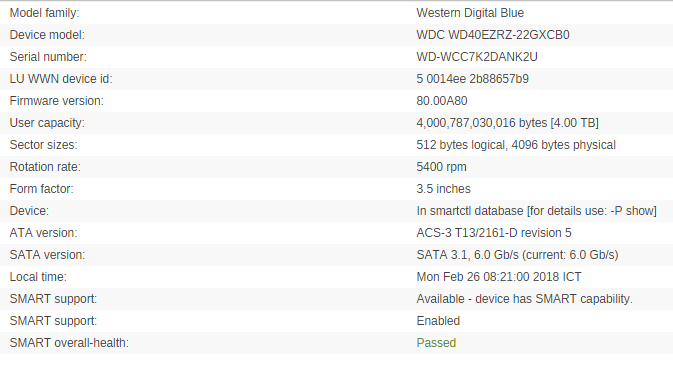Click the SMART capability Available text
Screen dimensions: 673x370
point(524,299)
